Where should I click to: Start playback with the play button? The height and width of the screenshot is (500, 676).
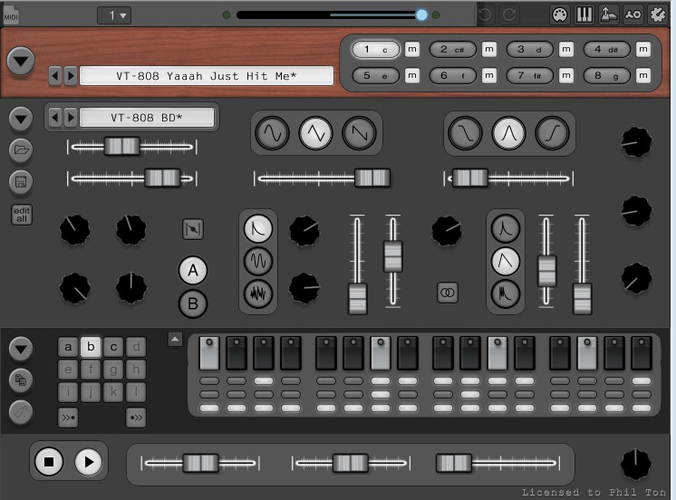88,462
